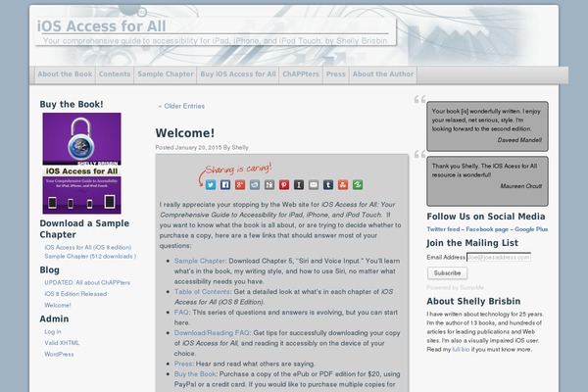
Task: Open the Valid XHTML link
Action: click(62, 343)
